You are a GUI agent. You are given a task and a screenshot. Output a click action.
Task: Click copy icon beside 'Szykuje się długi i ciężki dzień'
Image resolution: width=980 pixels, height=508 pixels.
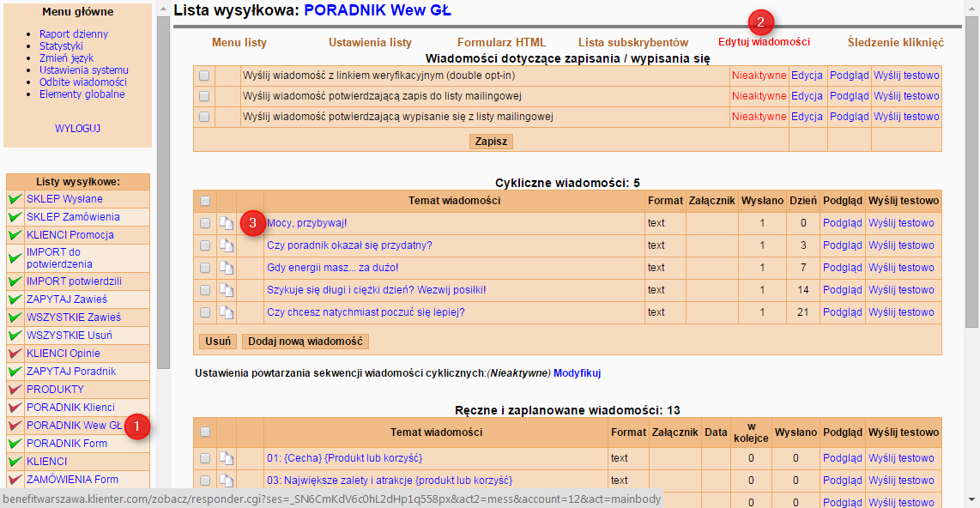[227, 290]
